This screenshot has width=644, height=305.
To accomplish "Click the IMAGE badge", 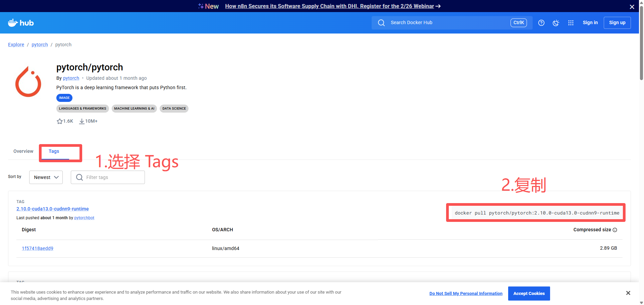I will (64, 98).
